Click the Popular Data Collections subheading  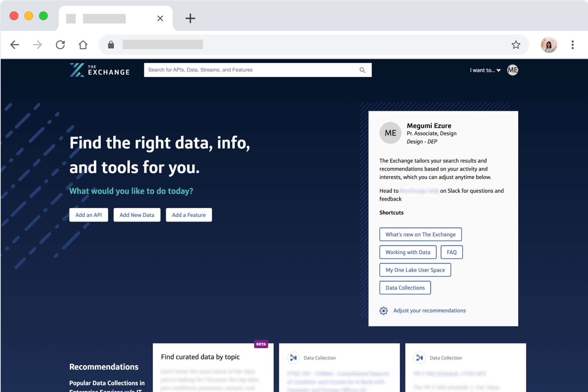click(107, 386)
